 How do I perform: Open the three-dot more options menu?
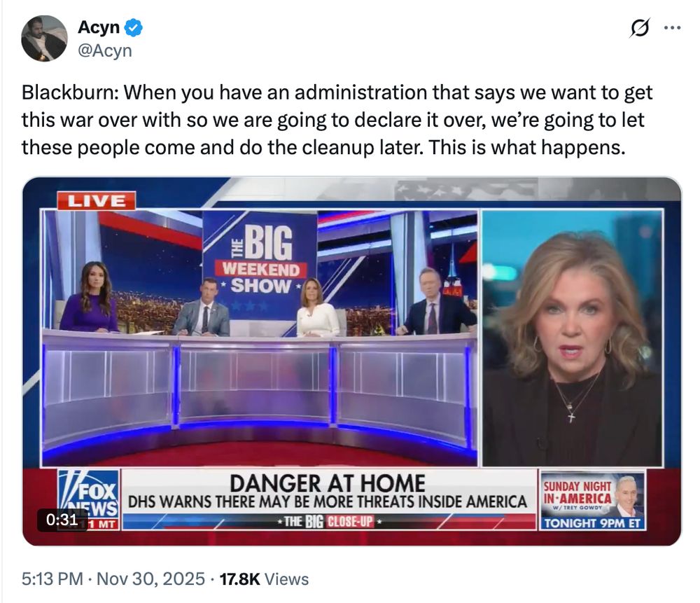pyautogui.click(x=672, y=28)
